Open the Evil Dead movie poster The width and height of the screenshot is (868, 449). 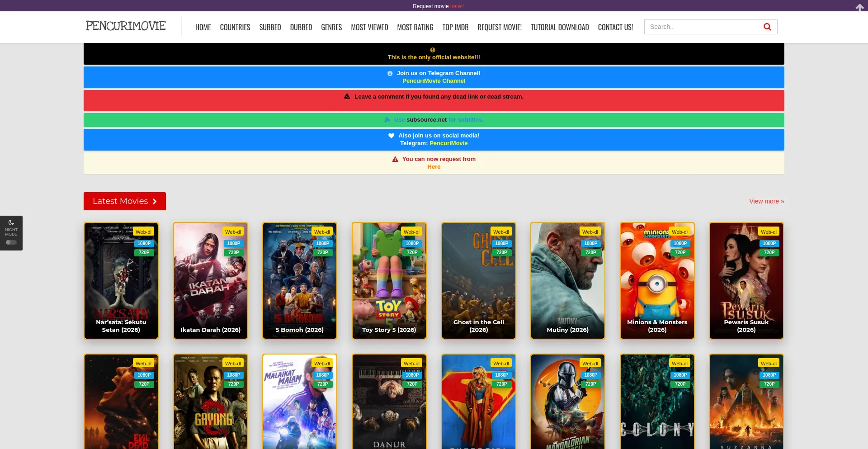tap(121, 402)
